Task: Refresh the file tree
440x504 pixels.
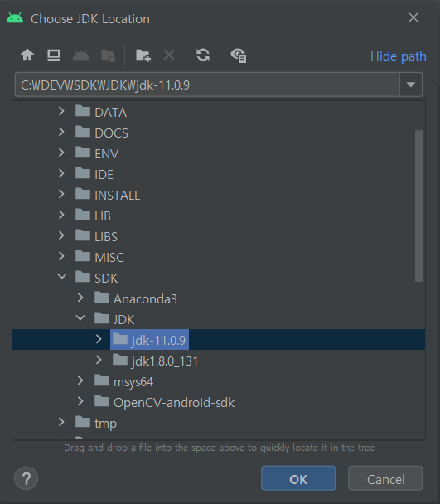Action: coord(203,55)
